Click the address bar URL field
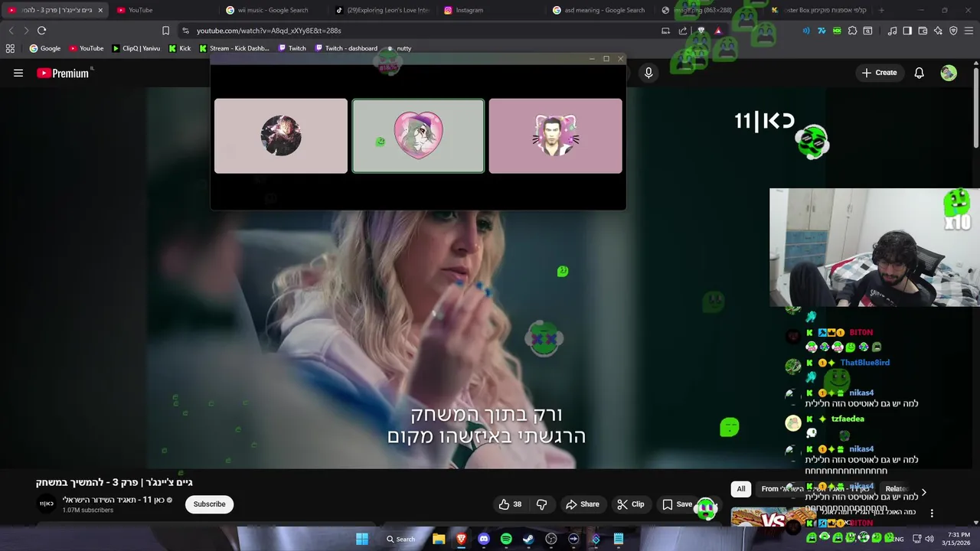This screenshot has width=980, height=551. 421,31
